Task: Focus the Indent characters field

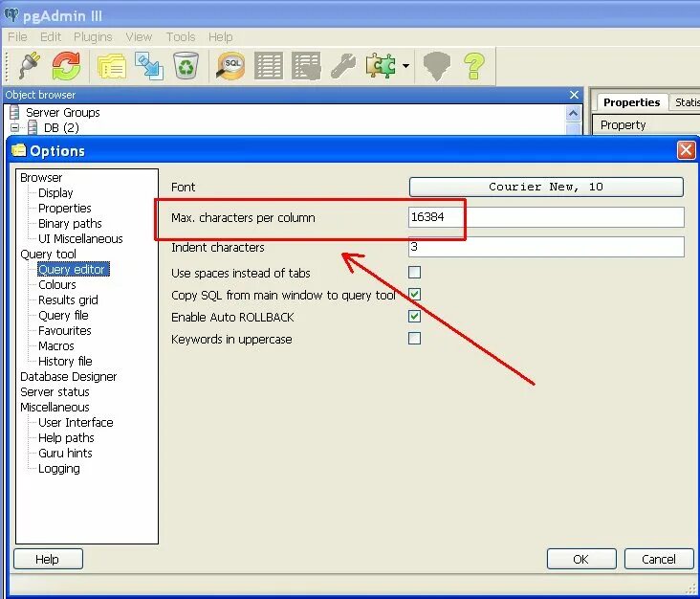Action: point(546,247)
